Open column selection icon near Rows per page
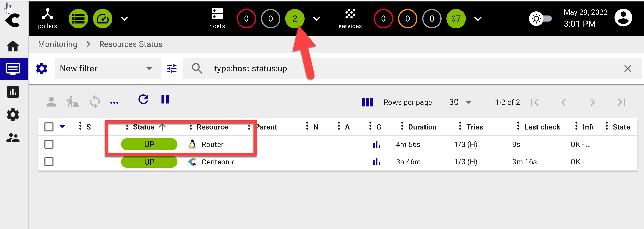This screenshot has height=229, width=644. click(367, 102)
